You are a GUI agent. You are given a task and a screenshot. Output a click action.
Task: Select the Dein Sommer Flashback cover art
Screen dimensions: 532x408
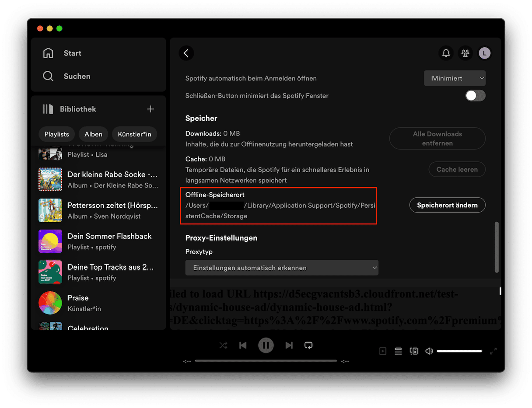point(50,241)
